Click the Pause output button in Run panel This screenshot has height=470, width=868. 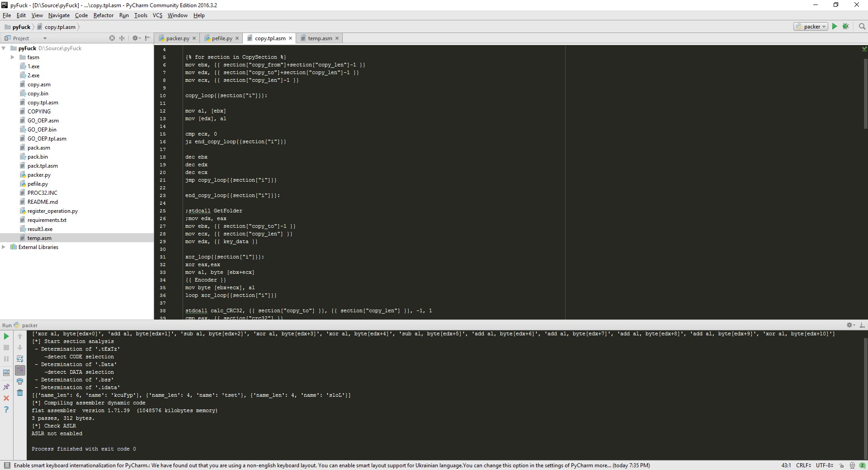[6, 359]
